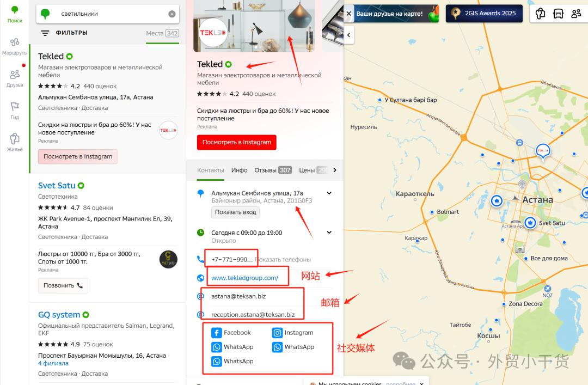Click the Все для дома map point
The height and width of the screenshot is (385, 588).
pyautogui.click(x=526, y=259)
